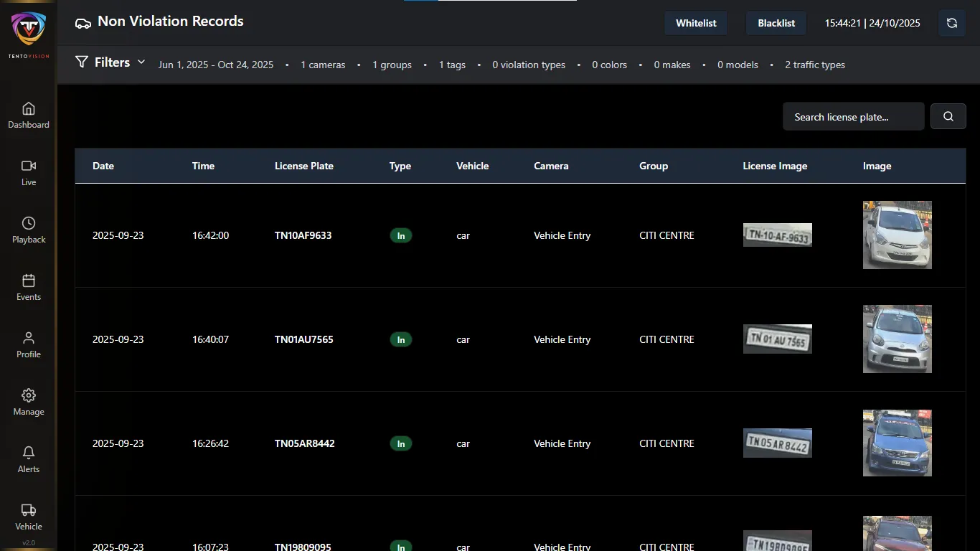Image resolution: width=980 pixels, height=551 pixels.
Task: Expand the Filters chevron
Action: coord(141,62)
